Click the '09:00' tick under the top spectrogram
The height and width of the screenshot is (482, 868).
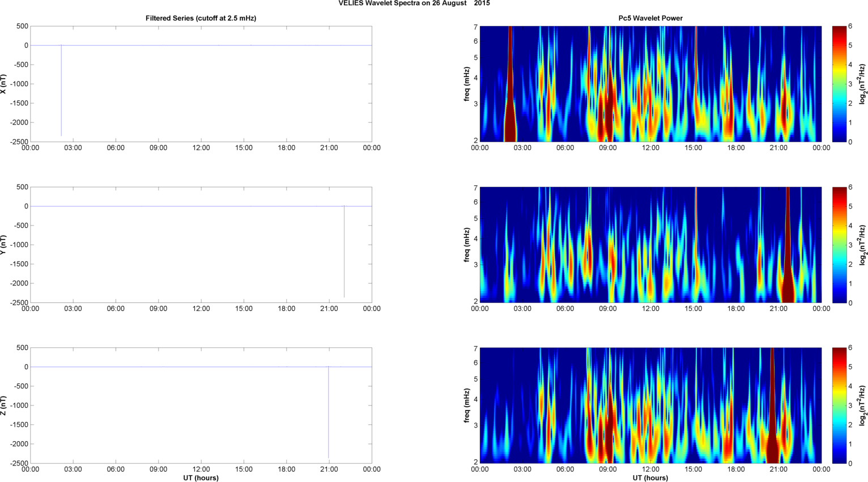click(608, 148)
